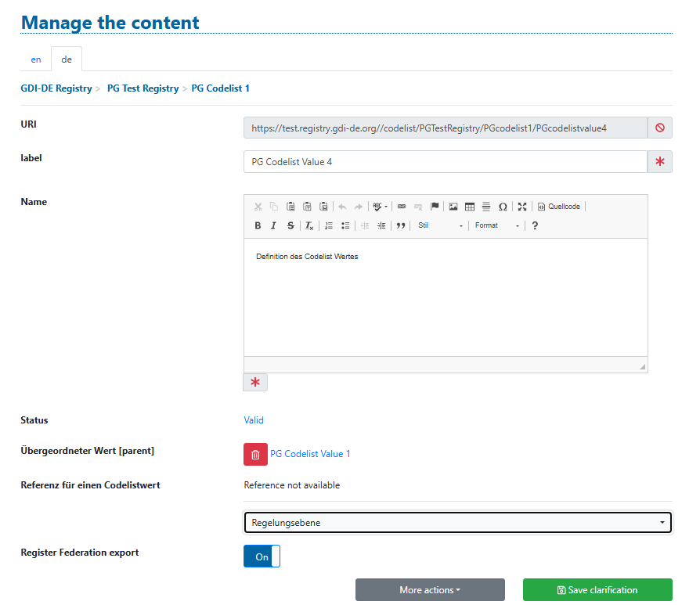Viewport: 700px width, 605px height.
Task: Insert a link in the editor
Action: (x=402, y=207)
